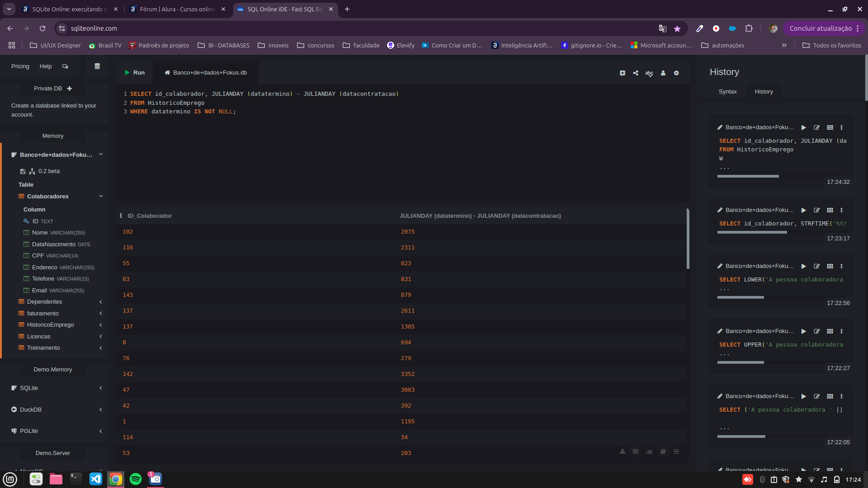Select the Email VARCHAR(255) column

[x=54, y=291]
